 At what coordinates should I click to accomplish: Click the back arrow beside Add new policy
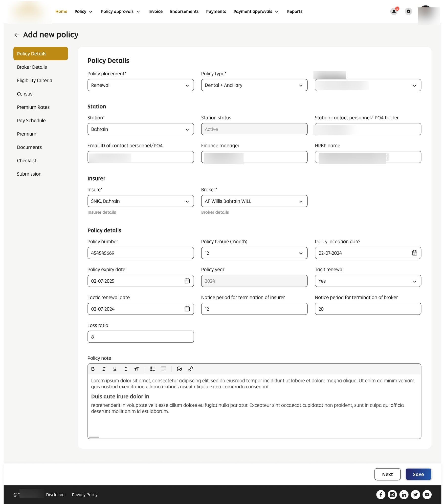[17, 35]
